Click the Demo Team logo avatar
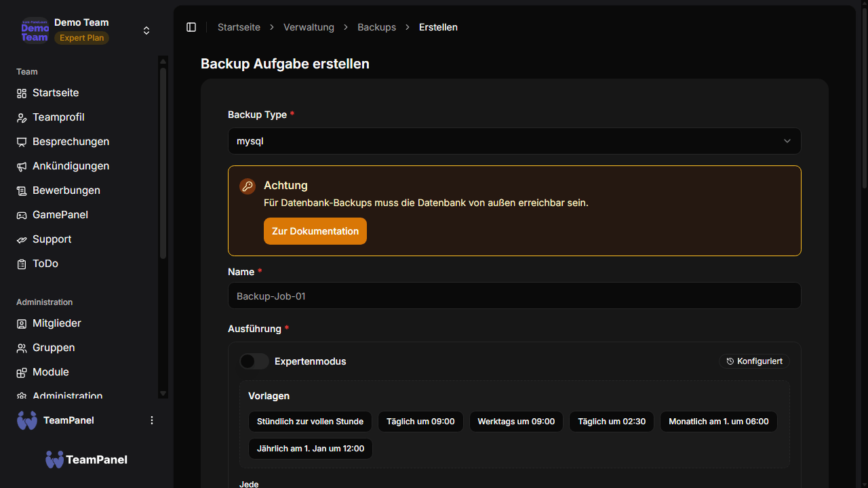The image size is (868, 488). click(x=35, y=30)
